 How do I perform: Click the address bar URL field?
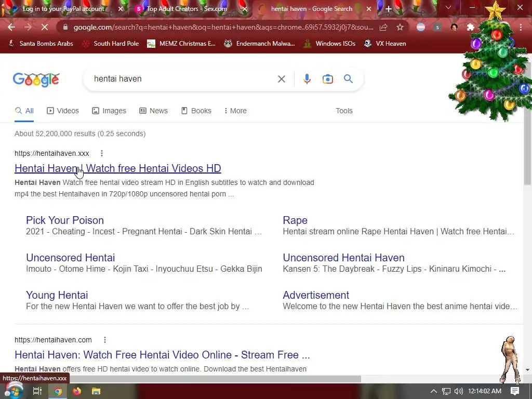coord(223,27)
